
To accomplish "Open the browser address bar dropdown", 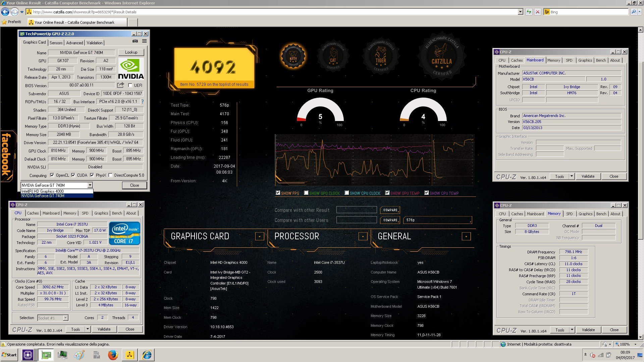I will [x=521, y=12].
